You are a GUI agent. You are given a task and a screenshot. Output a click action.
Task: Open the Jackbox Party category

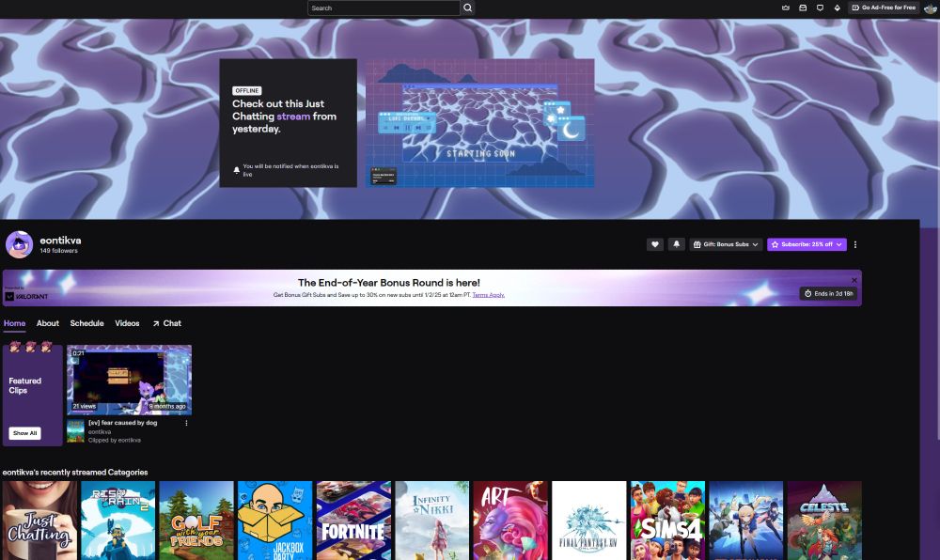[x=275, y=521]
